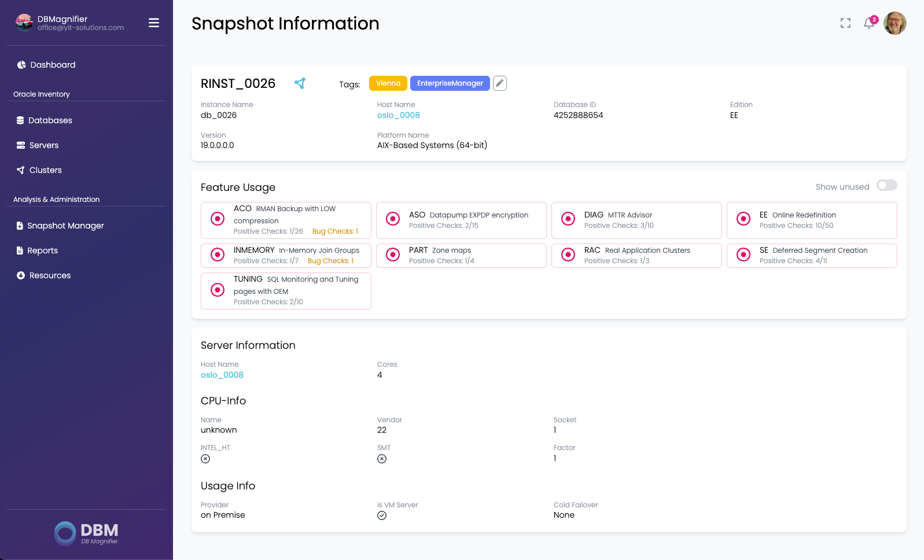Click the pencil icon to edit tags

coord(500,83)
